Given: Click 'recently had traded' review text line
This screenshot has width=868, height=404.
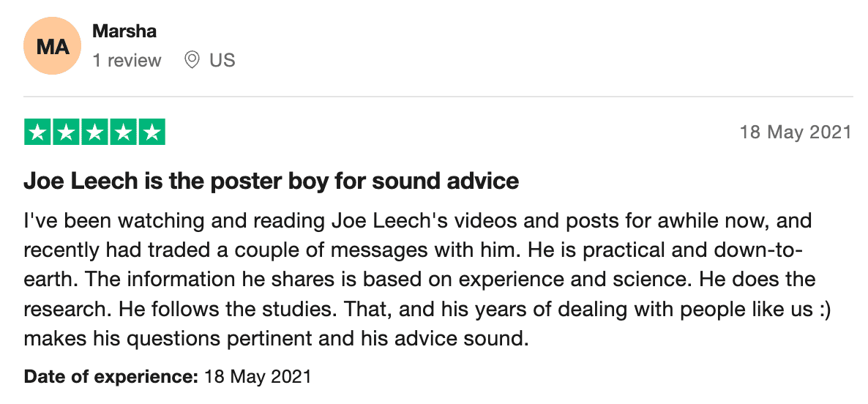Looking at the screenshot, I should 413,250.
